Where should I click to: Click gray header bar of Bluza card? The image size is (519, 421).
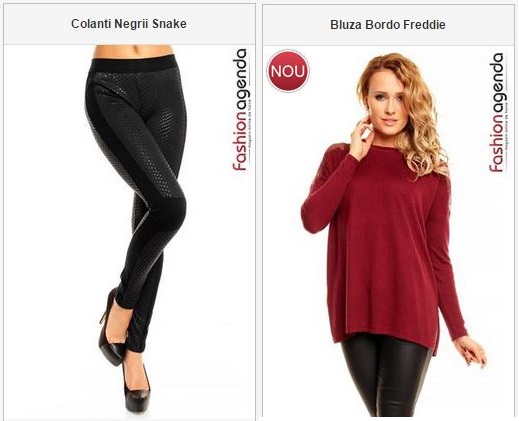click(388, 25)
